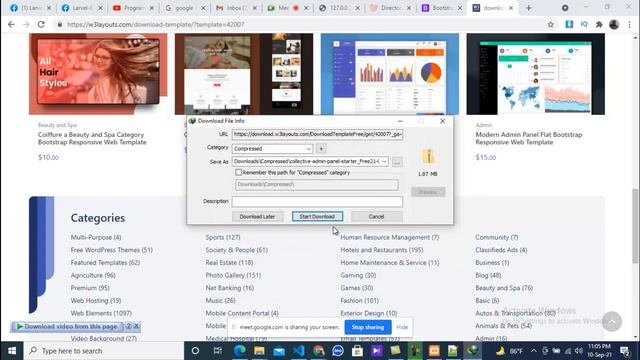Open the Sticky Notes taskbar icon

tap(395, 351)
